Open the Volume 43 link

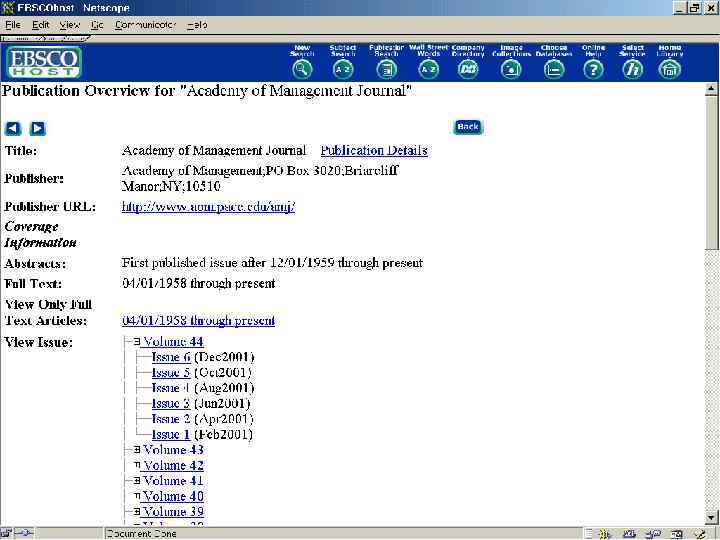coord(173,450)
